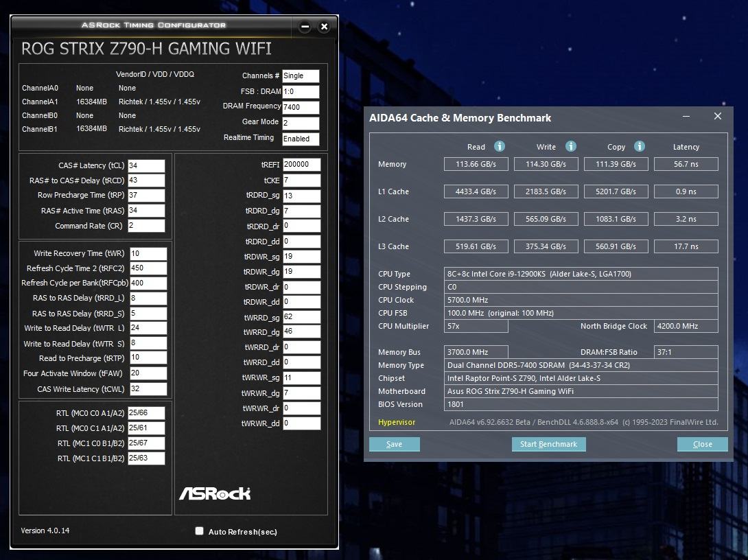Click the North Bridge Clock value 4200.0 MHz
748x560 pixels.
click(686, 326)
